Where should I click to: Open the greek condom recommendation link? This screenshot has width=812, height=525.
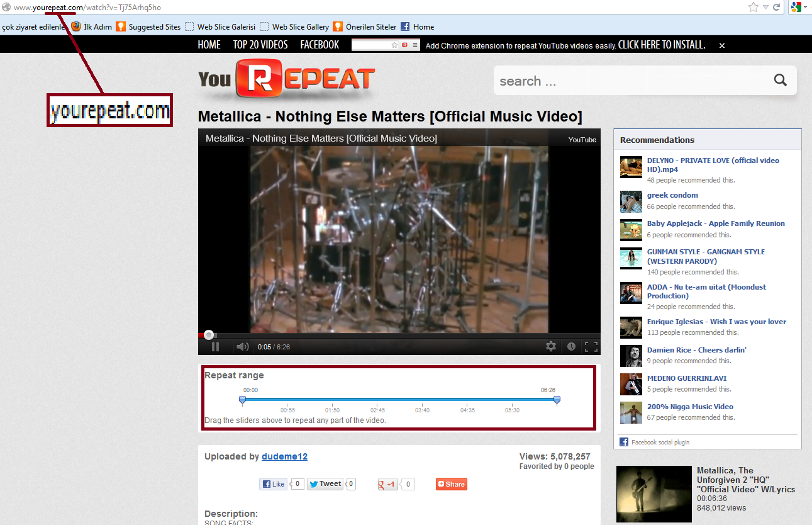click(x=672, y=195)
